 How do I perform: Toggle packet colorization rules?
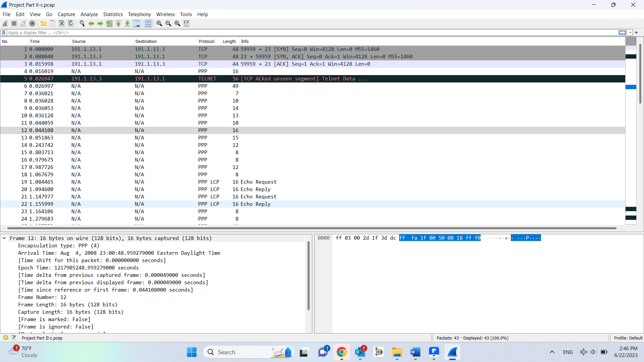148,23
